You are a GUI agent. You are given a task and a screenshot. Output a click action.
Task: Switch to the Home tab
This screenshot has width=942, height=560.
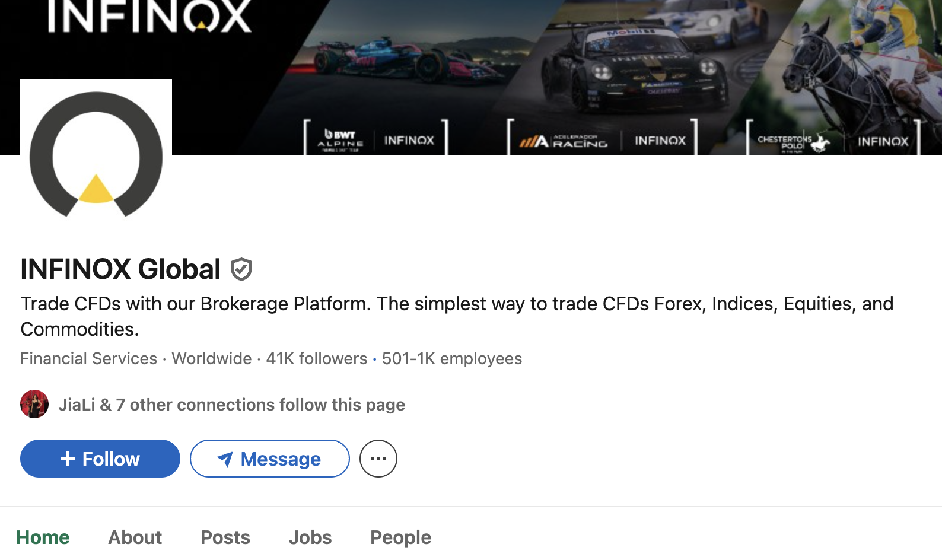(x=43, y=537)
